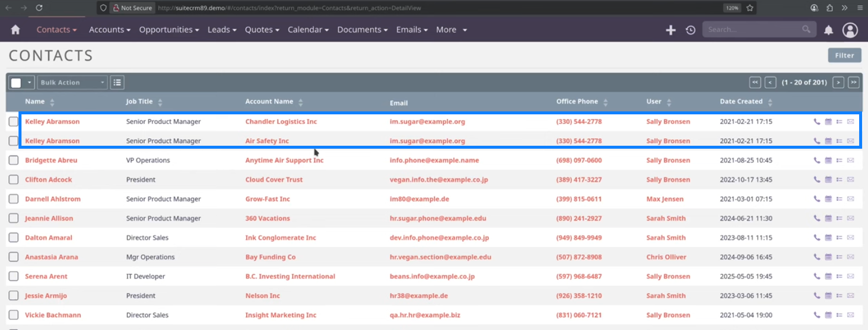Tick the checkbox beside Serena Arent

[x=14, y=277]
